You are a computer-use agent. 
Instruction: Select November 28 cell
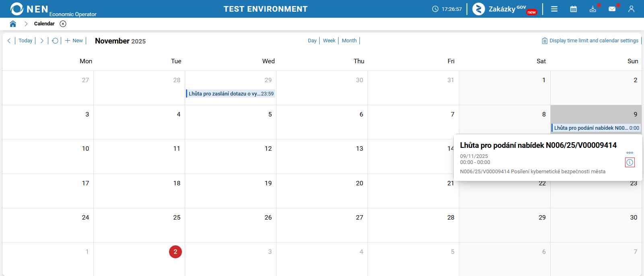[413, 225]
